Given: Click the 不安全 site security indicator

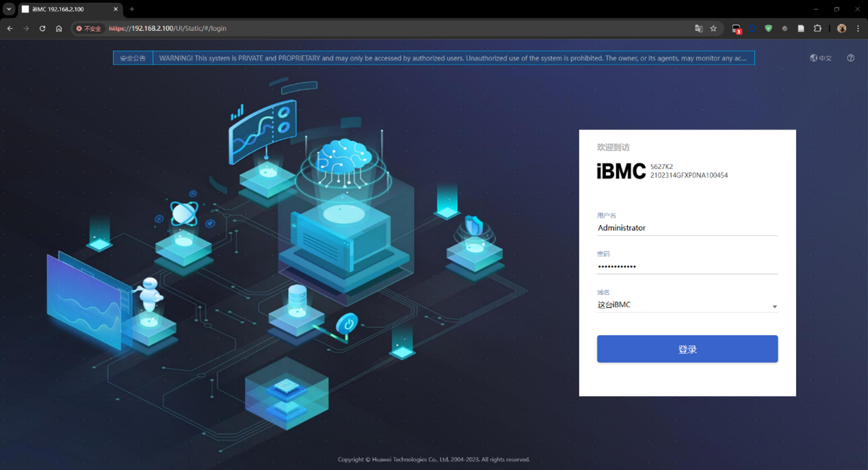Looking at the screenshot, I should [89, 29].
